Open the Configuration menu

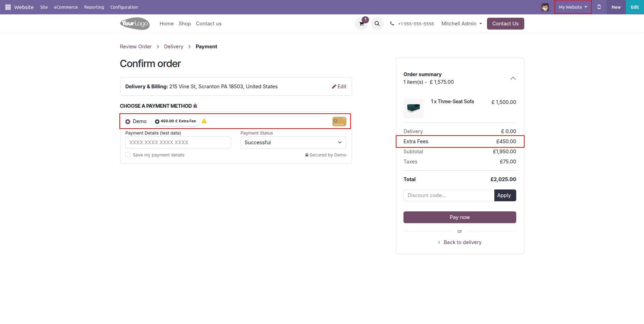pos(124,7)
